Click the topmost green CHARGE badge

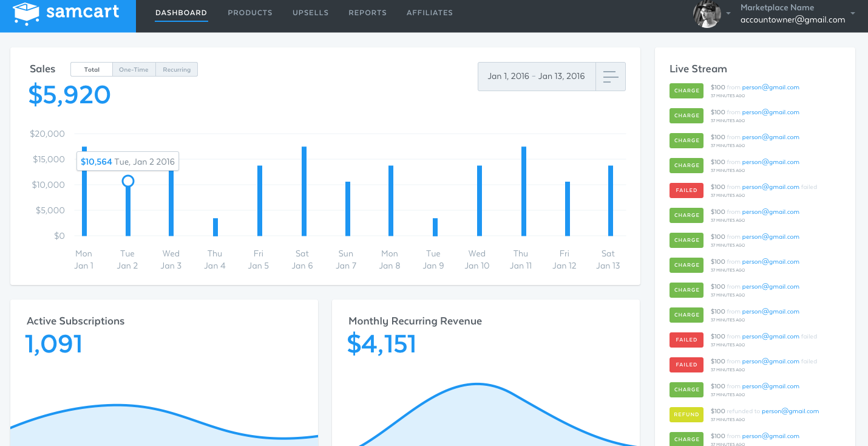pyautogui.click(x=687, y=91)
